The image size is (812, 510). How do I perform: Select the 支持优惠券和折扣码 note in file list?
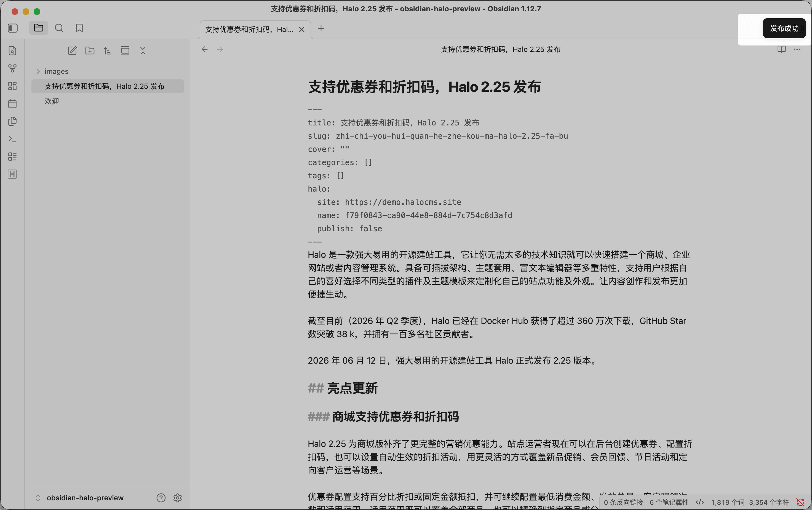[107, 86]
